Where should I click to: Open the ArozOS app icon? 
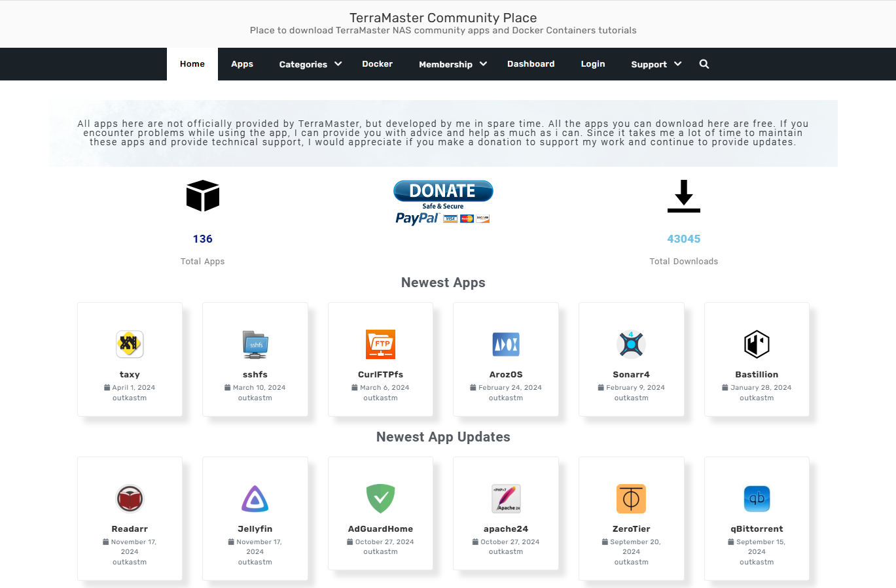pos(506,344)
